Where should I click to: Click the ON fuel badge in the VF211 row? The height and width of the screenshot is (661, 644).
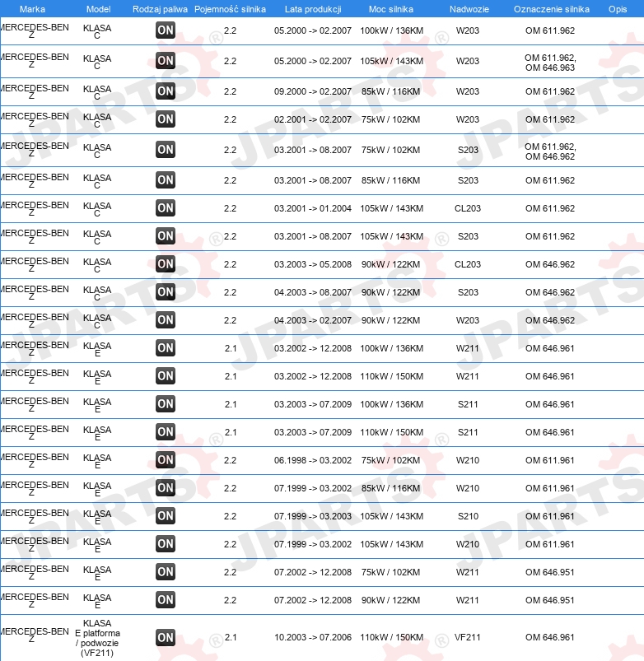pos(166,637)
